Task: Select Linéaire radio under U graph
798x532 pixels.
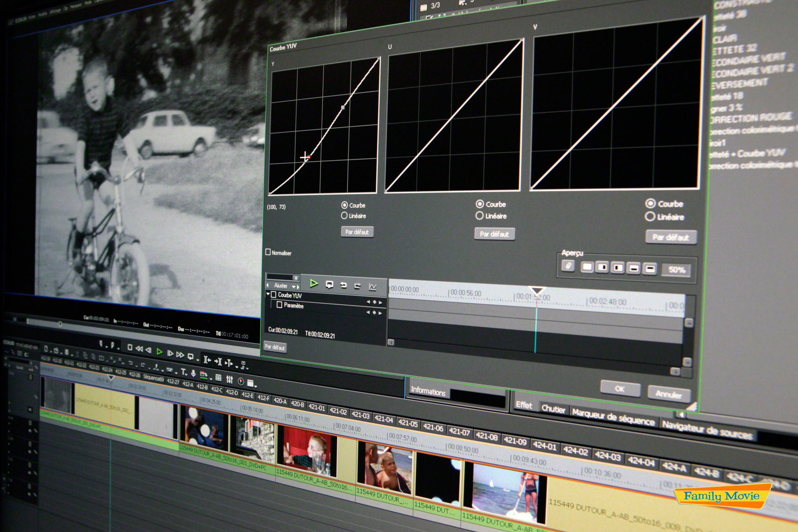Action: coord(479,215)
